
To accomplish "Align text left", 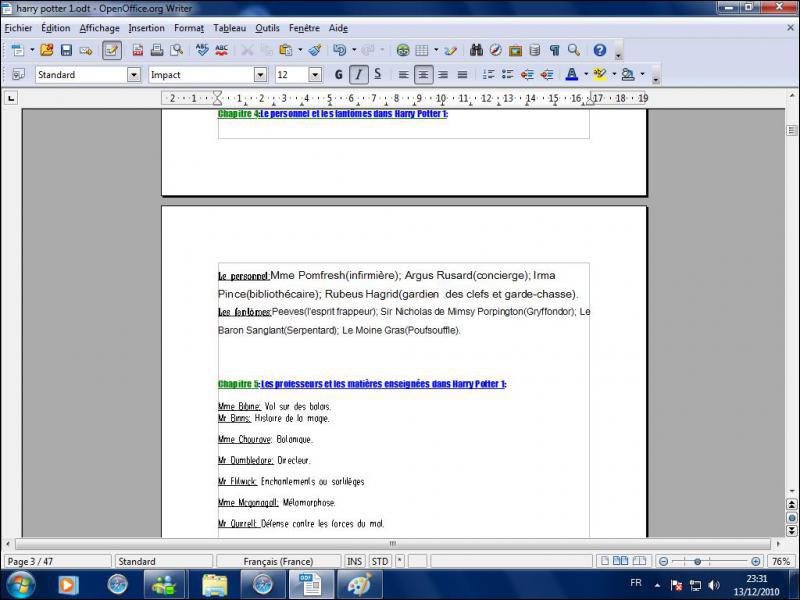I will point(403,75).
